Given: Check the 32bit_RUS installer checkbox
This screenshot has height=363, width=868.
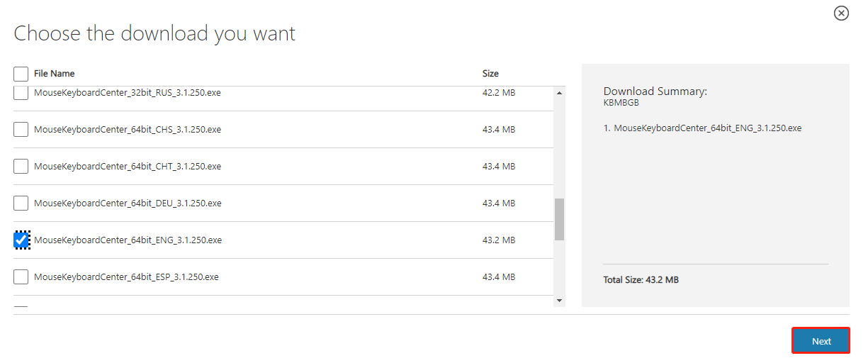Looking at the screenshot, I should point(21,93).
